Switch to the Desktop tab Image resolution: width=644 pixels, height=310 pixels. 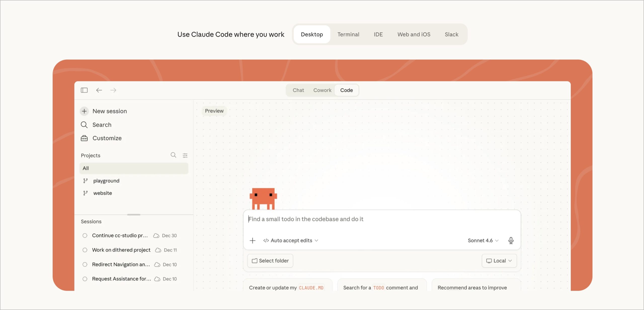pyautogui.click(x=312, y=34)
